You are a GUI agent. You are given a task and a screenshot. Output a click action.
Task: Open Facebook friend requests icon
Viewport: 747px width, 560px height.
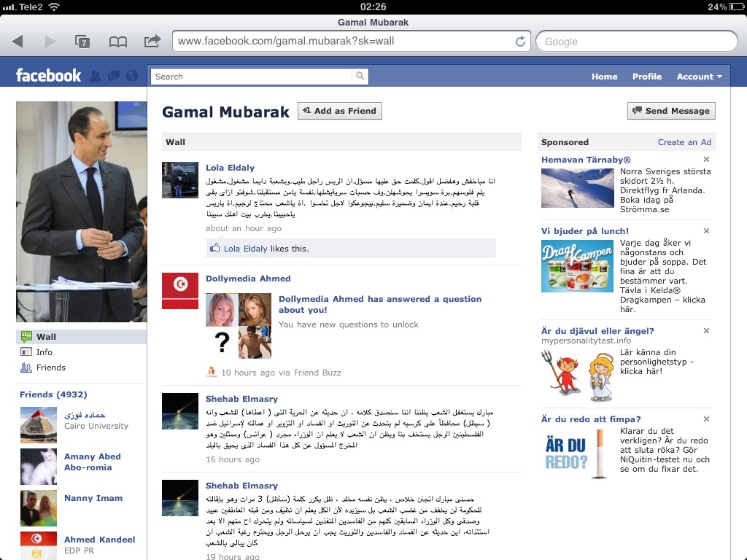point(96,76)
